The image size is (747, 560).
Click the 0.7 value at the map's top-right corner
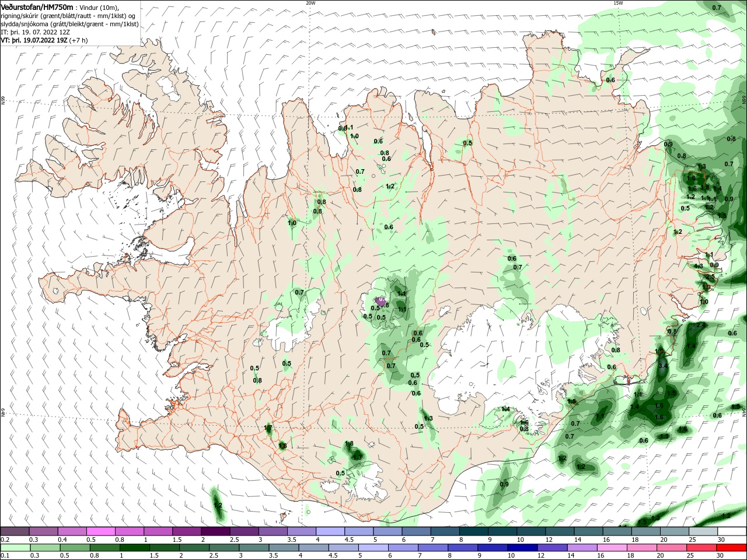717,8
